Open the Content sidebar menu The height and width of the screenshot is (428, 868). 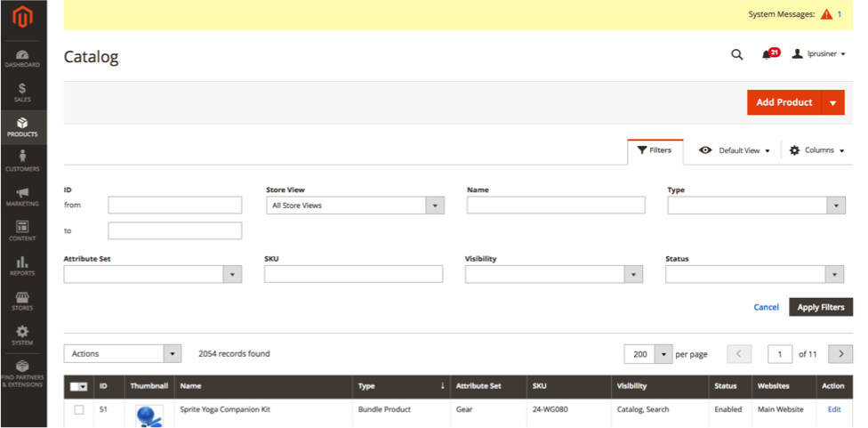click(23, 231)
